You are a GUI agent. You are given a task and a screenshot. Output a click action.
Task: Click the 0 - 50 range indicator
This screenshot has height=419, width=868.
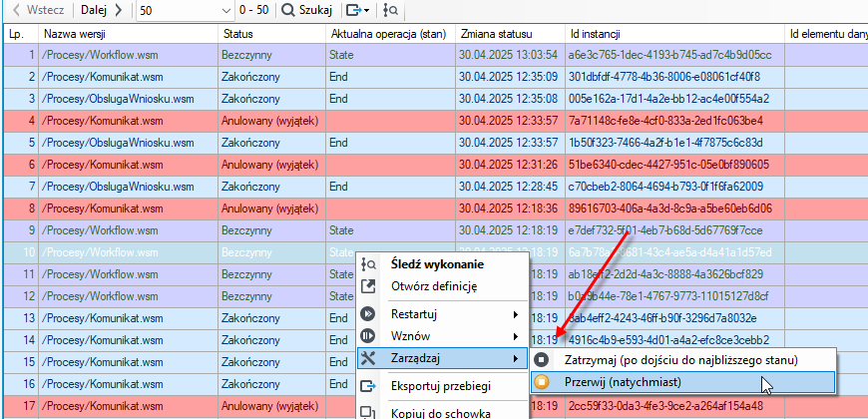253,10
